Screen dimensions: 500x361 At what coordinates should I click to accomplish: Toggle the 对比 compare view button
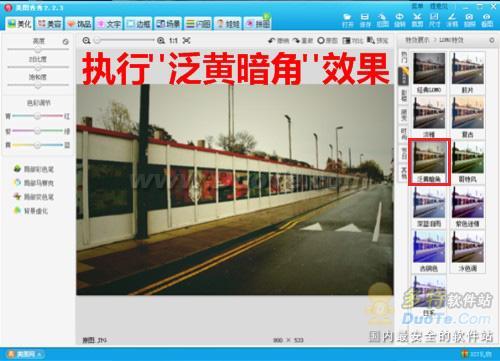(x=353, y=41)
